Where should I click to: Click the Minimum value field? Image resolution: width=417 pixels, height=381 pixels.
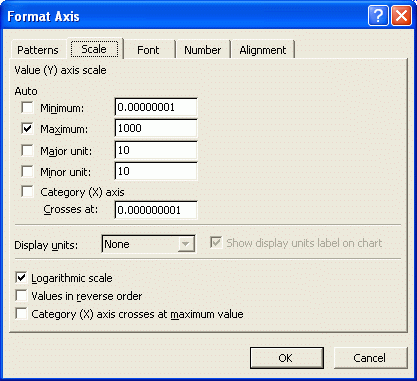click(x=156, y=107)
